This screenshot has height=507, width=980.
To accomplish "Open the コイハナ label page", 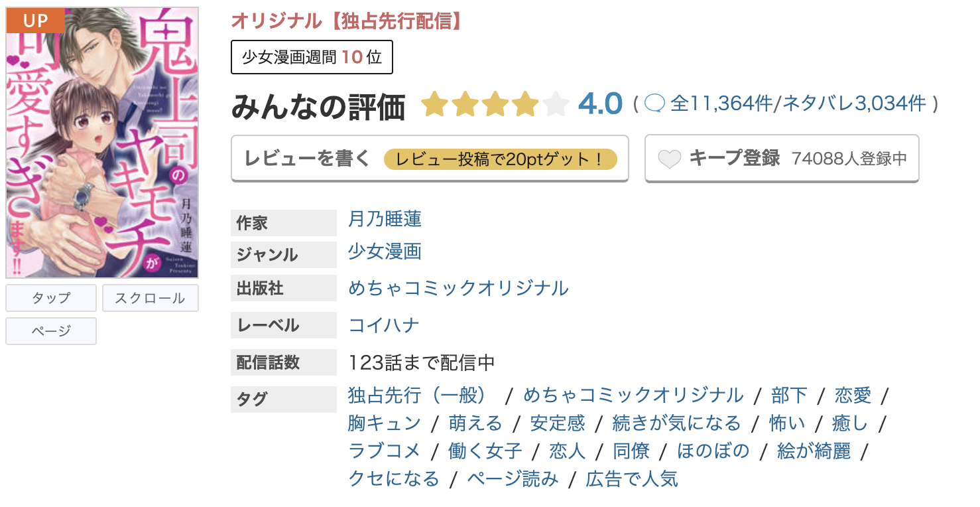I will point(384,325).
